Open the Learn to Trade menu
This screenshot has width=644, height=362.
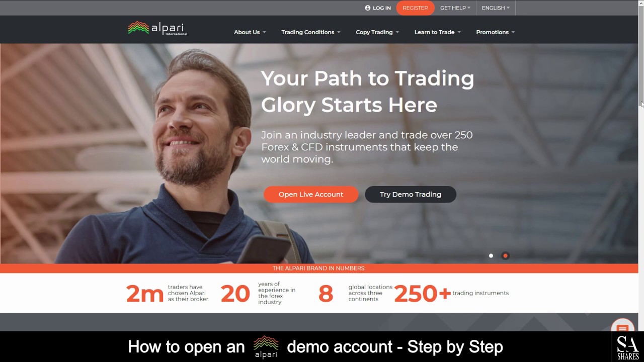(x=438, y=32)
